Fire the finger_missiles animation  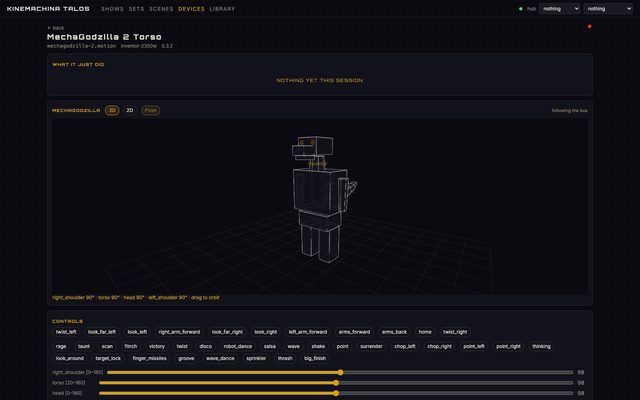[149, 358]
